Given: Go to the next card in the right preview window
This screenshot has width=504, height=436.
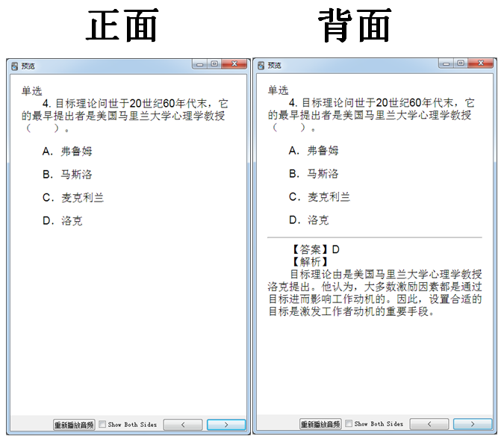Looking at the screenshot, I should 473,424.
